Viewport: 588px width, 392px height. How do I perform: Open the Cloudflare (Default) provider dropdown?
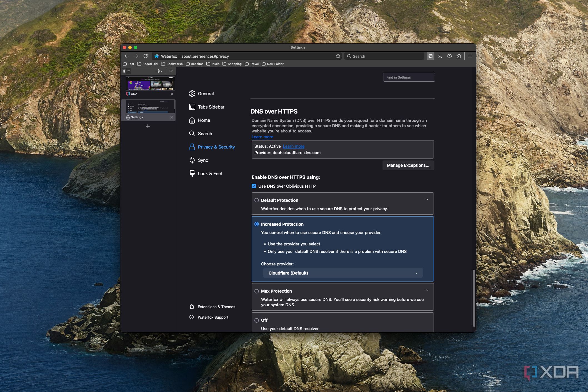point(343,273)
